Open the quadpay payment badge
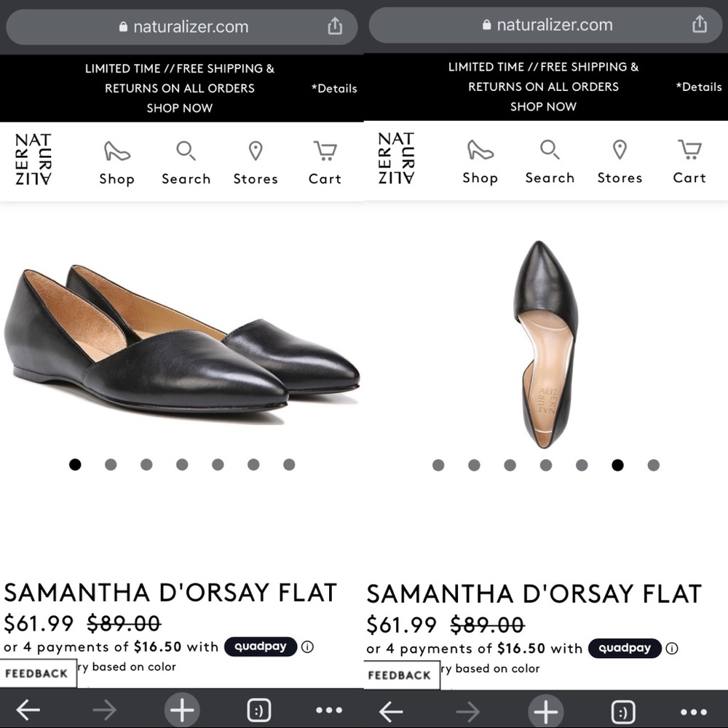 pos(261,647)
